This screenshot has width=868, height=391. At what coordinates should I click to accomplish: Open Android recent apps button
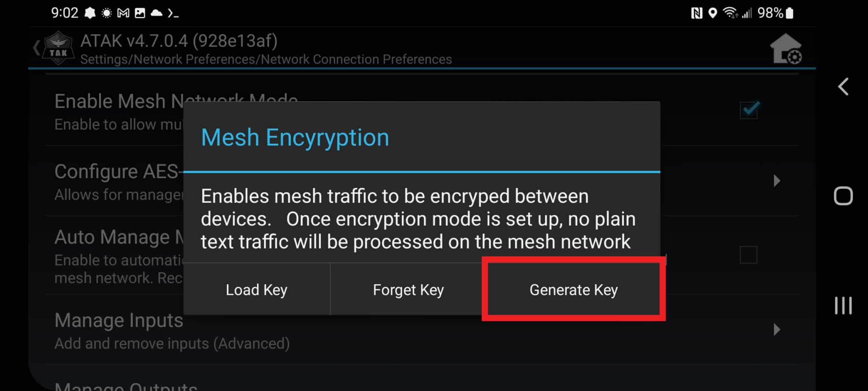coord(843,305)
